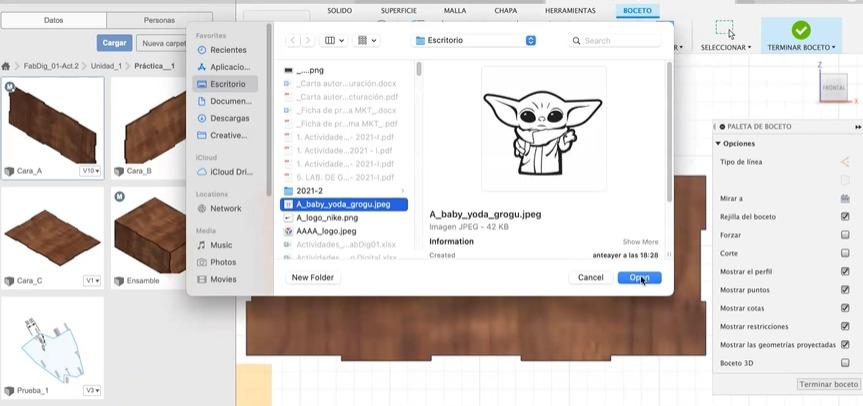Click the Documentos icon in Favorites

click(x=201, y=101)
